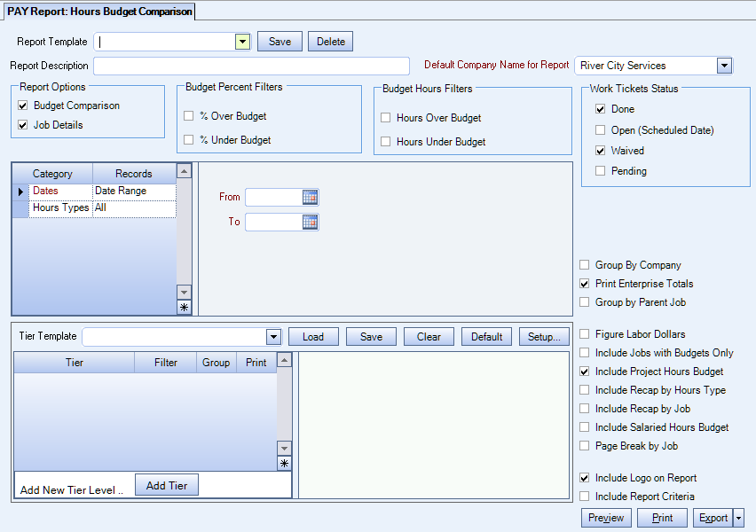Expand the Report Template dropdown
The width and height of the screenshot is (756, 532).
(242, 42)
